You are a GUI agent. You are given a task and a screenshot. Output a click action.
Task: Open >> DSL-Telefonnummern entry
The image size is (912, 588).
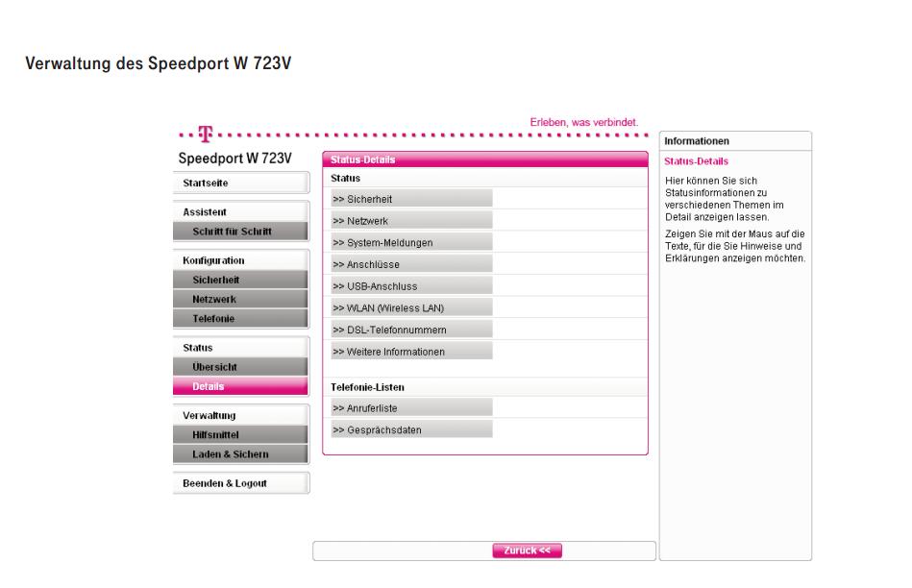(411, 330)
